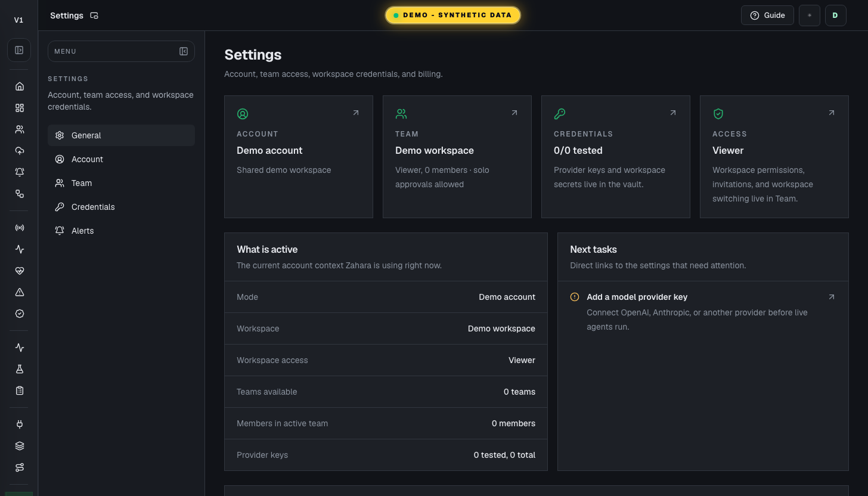Open the Team card arrow icon

coord(514,113)
